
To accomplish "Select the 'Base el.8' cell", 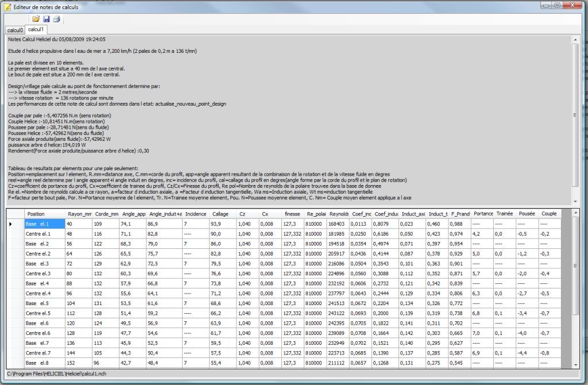I will pyautogui.click(x=45, y=363).
